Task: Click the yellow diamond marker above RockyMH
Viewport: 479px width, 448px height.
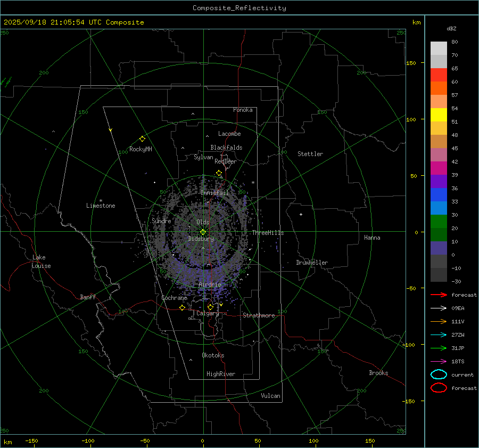Action: pyautogui.click(x=142, y=139)
